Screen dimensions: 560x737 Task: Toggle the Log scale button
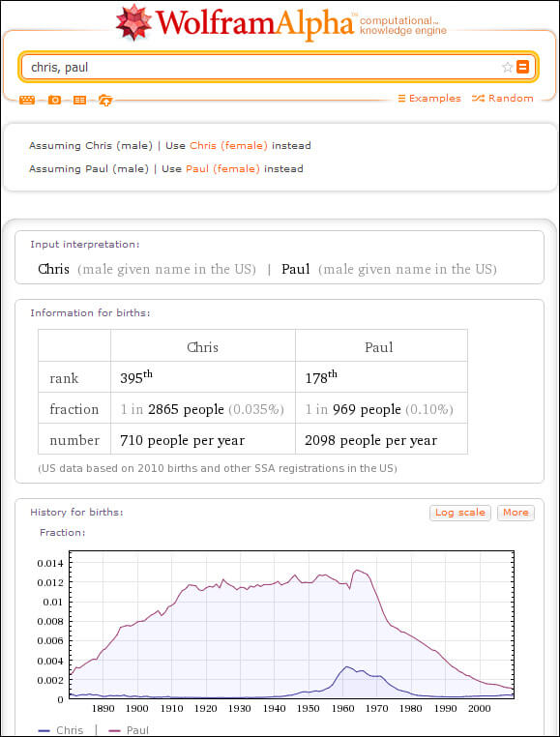[x=460, y=513]
